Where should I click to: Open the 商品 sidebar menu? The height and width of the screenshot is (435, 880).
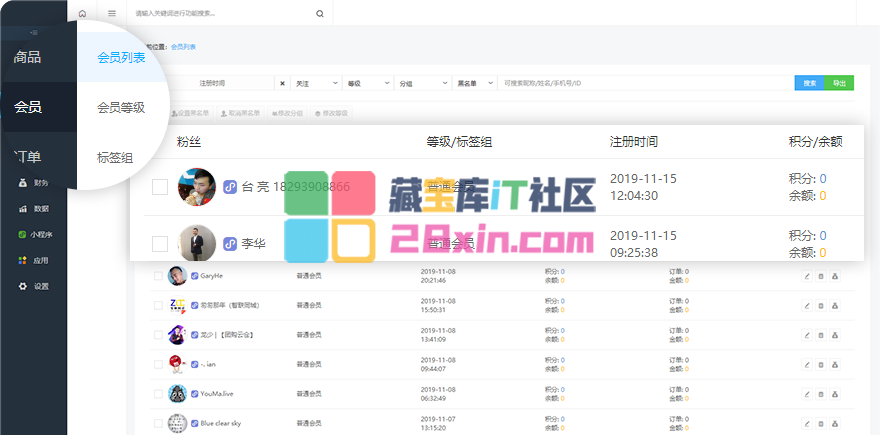[x=28, y=57]
